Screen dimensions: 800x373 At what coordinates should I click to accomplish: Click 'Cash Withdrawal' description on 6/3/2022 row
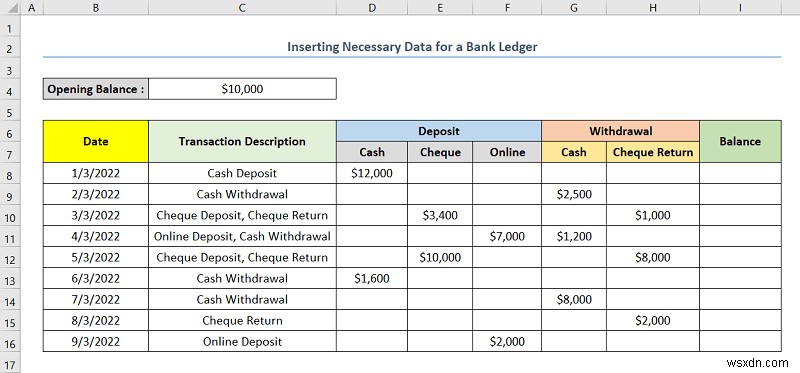pyautogui.click(x=242, y=278)
